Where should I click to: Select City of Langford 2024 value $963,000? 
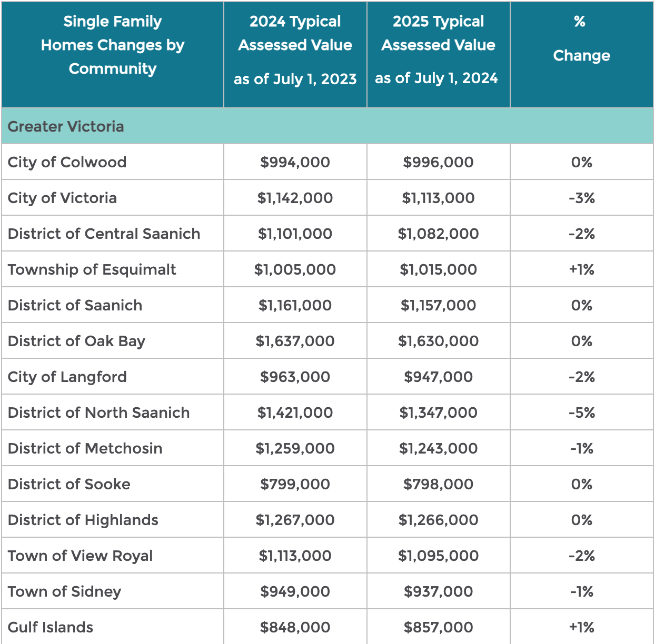click(295, 377)
